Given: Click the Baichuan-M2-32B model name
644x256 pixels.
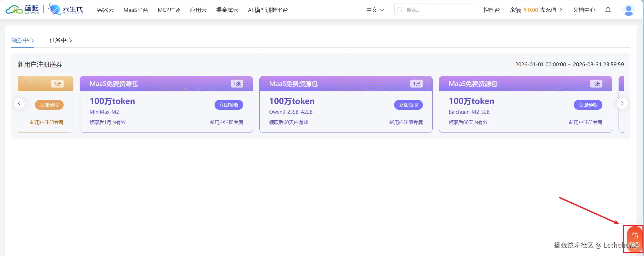Looking at the screenshot, I should tap(469, 112).
